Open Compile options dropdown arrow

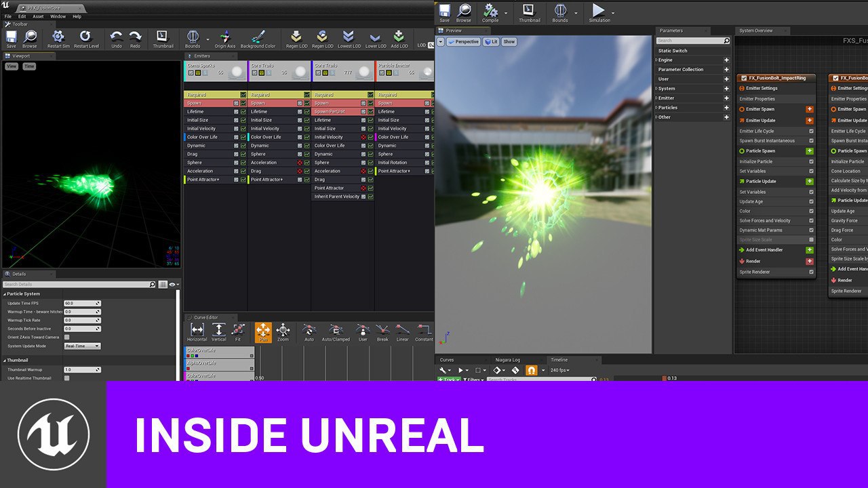pyautogui.click(x=506, y=12)
